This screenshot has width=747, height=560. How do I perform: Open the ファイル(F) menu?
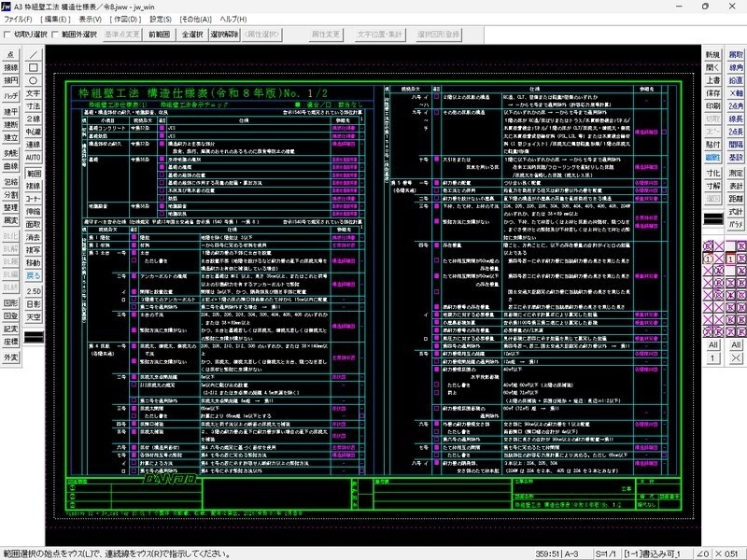[18, 18]
